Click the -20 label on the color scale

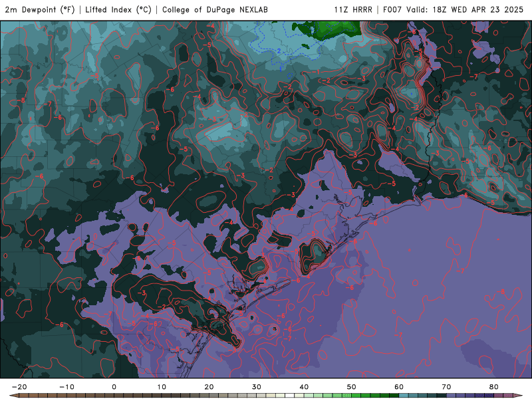(x=19, y=387)
